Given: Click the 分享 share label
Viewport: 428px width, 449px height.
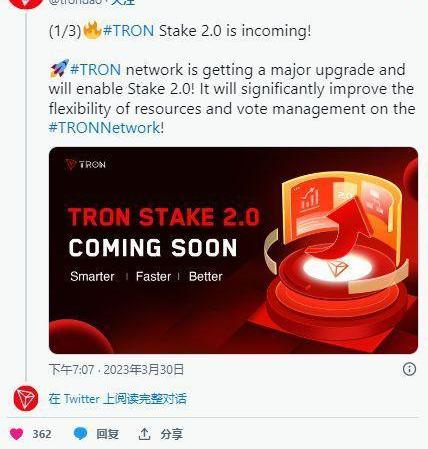Looking at the screenshot, I should coord(172,434).
